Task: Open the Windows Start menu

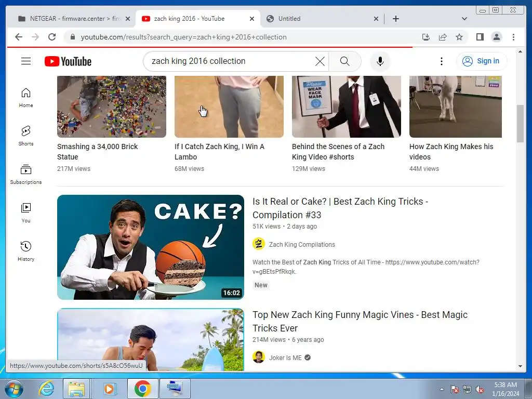Action: click(14, 389)
